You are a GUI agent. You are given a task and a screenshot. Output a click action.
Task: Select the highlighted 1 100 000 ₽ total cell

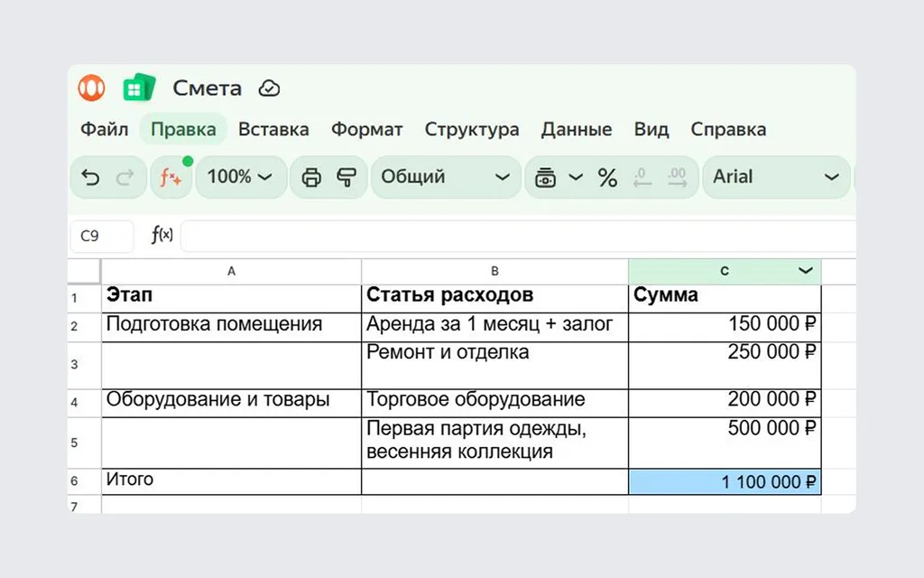[x=725, y=481]
